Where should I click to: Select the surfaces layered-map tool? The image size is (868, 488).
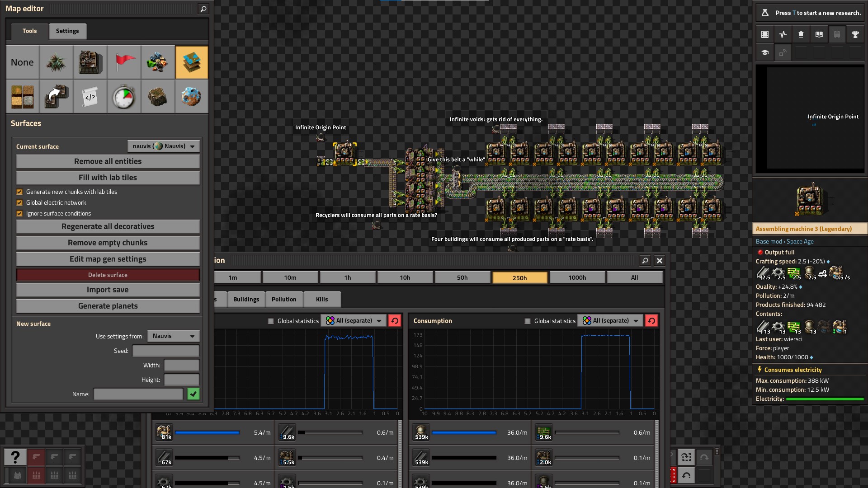click(192, 62)
